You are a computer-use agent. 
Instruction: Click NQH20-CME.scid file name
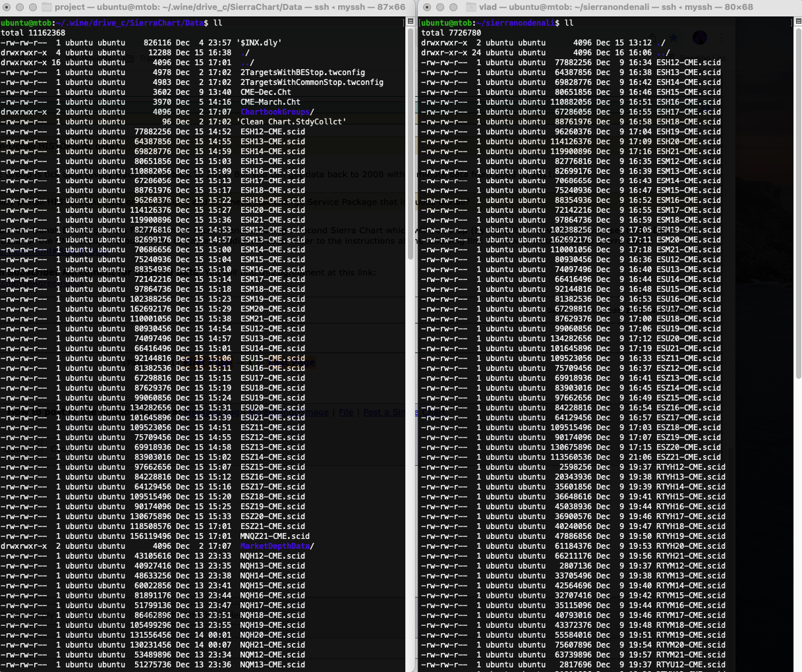click(273, 635)
